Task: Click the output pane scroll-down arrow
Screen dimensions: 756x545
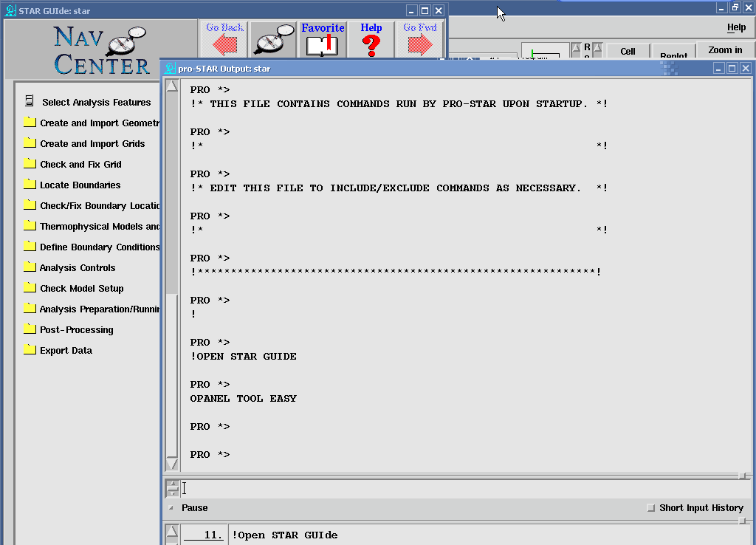Action: pos(172,464)
